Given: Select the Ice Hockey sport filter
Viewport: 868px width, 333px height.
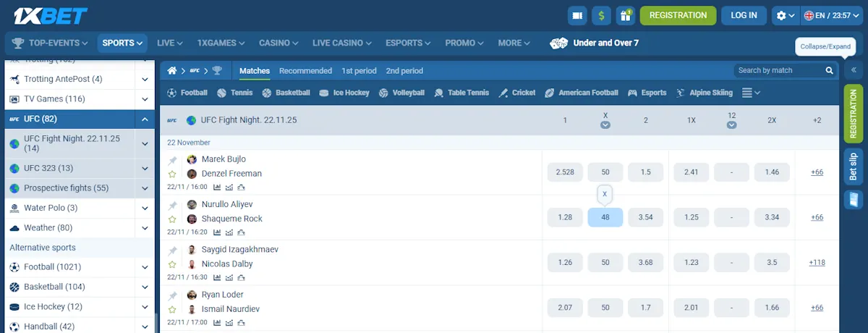Looking at the screenshot, I should pos(344,93).
